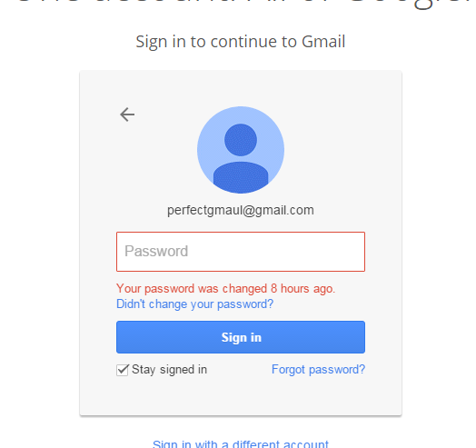Click the blue profile avatar picture
Viewport: 476px width, 448px height.
(x=241, y=150)
